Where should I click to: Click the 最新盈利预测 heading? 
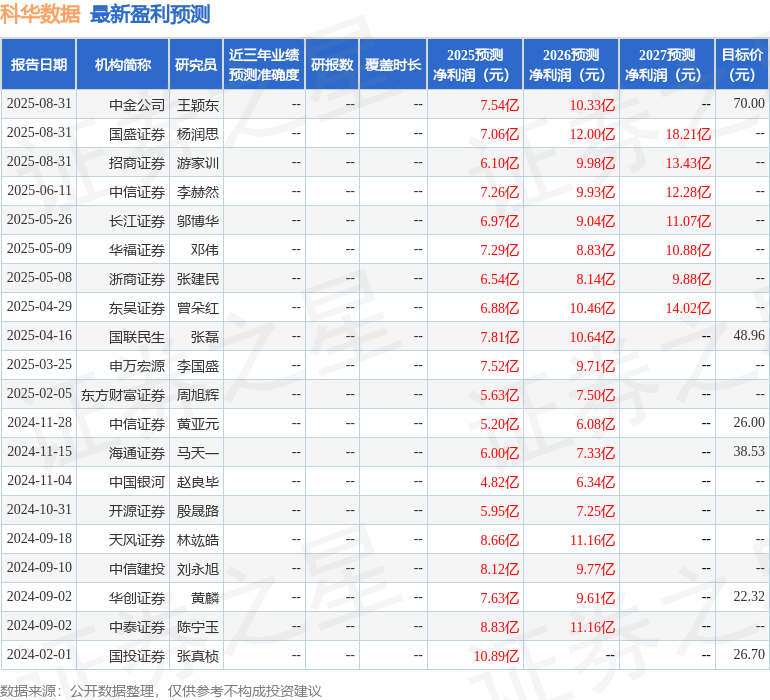pyautogui.click(x=150, y=14)
